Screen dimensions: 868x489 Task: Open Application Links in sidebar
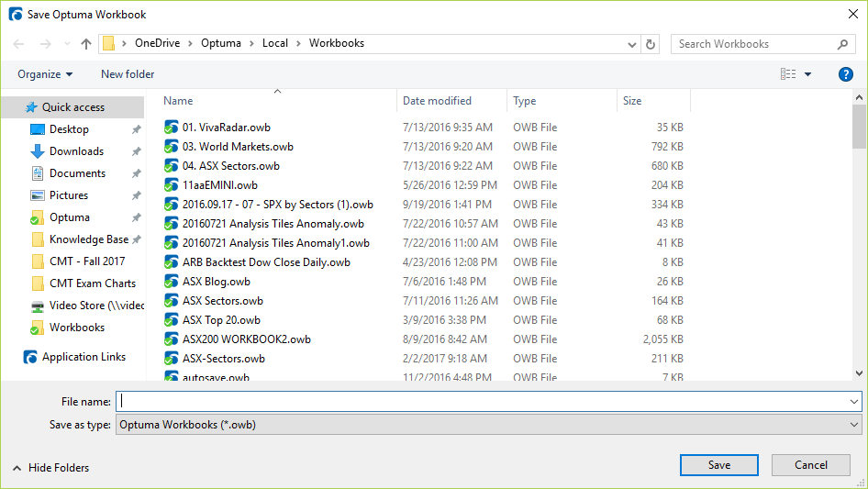click(83, 357)
